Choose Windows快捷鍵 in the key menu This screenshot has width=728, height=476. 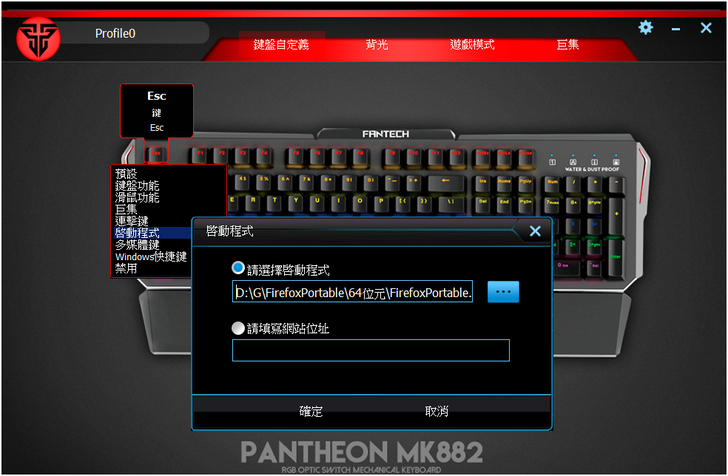tap(151, 256)
